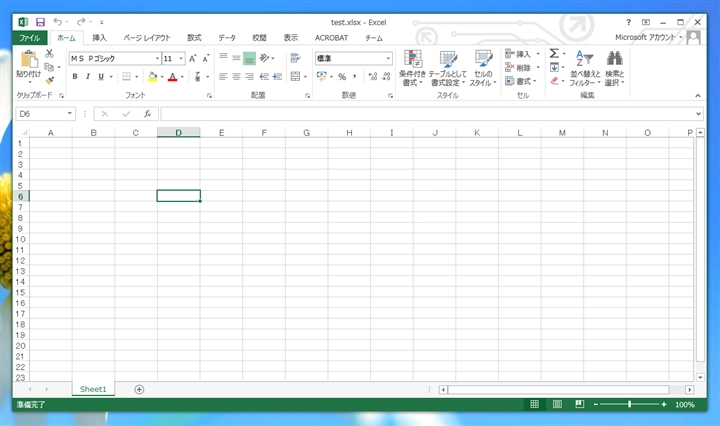Switch to Data (データ) tab

(227, 38)
